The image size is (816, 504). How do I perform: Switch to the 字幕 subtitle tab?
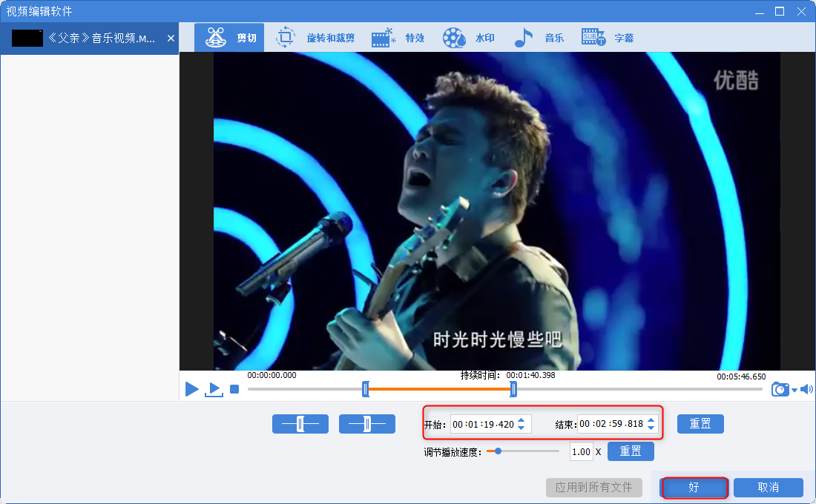[x=608, y=38]
